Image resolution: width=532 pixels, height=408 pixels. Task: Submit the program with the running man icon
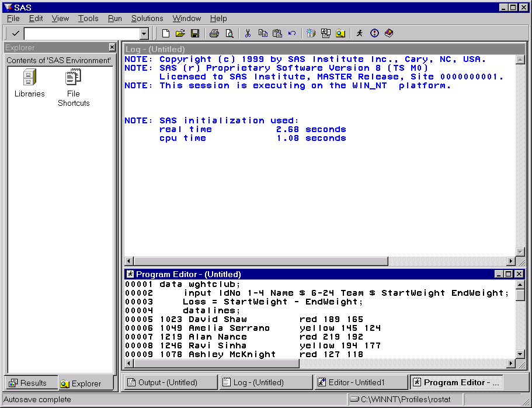point(360,33)
